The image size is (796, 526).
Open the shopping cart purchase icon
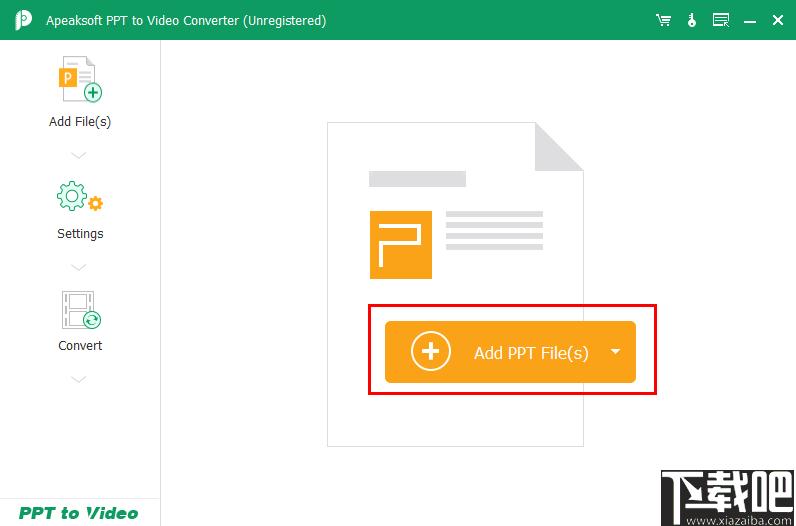pyautogui.click(x=663, y=20)
